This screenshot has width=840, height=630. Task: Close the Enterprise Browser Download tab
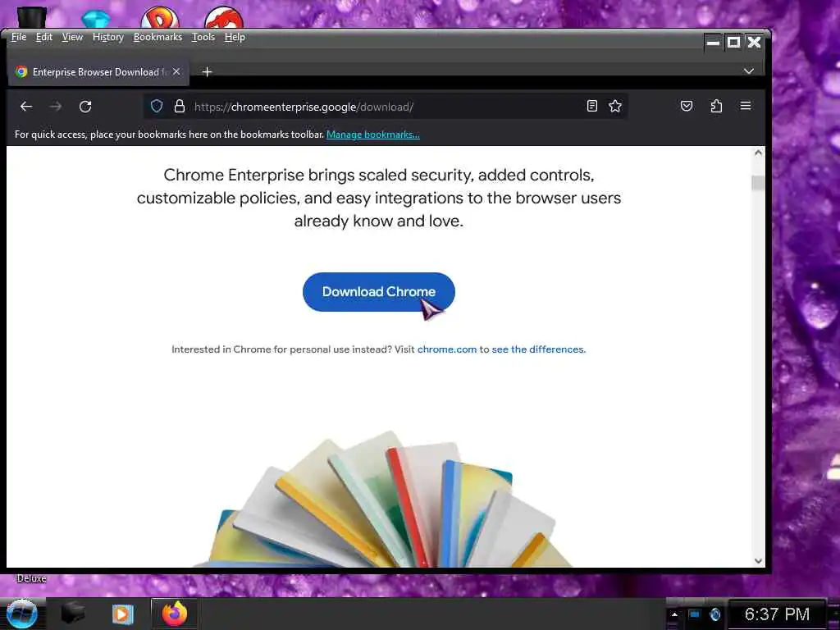(176, 71)
